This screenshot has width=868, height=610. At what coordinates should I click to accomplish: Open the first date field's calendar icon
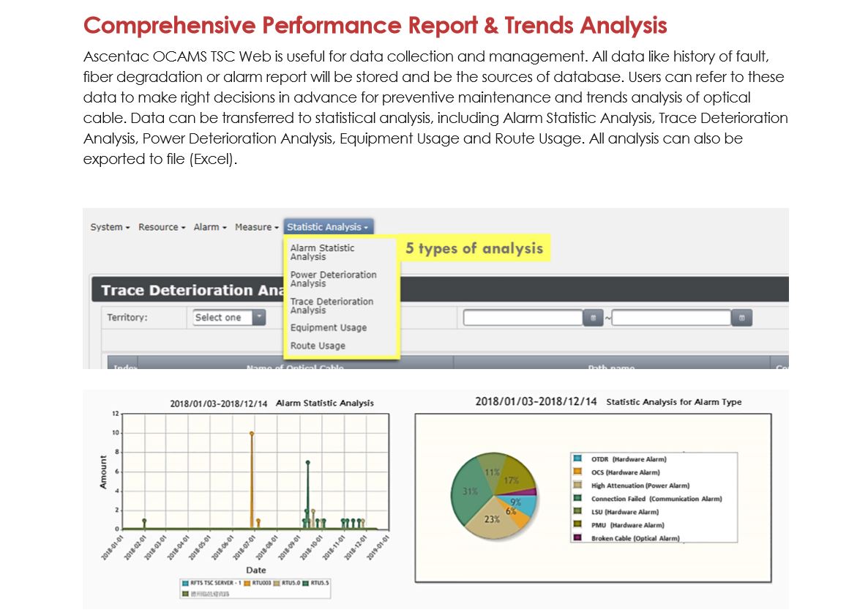pyautogui.click(x=593, y=318)
